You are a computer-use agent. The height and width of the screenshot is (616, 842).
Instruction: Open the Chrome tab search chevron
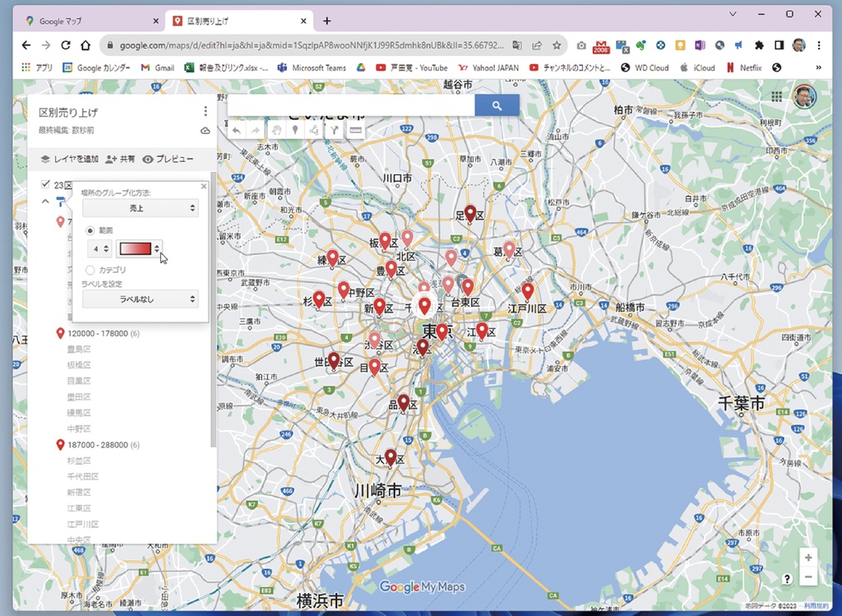733,15
